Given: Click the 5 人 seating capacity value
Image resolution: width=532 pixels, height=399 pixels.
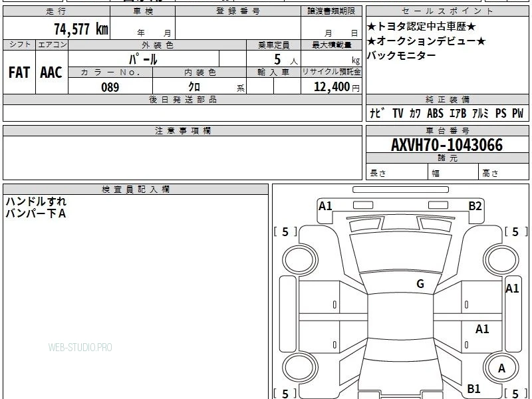Looking at the screenshot, I should [x=286, y=60].
